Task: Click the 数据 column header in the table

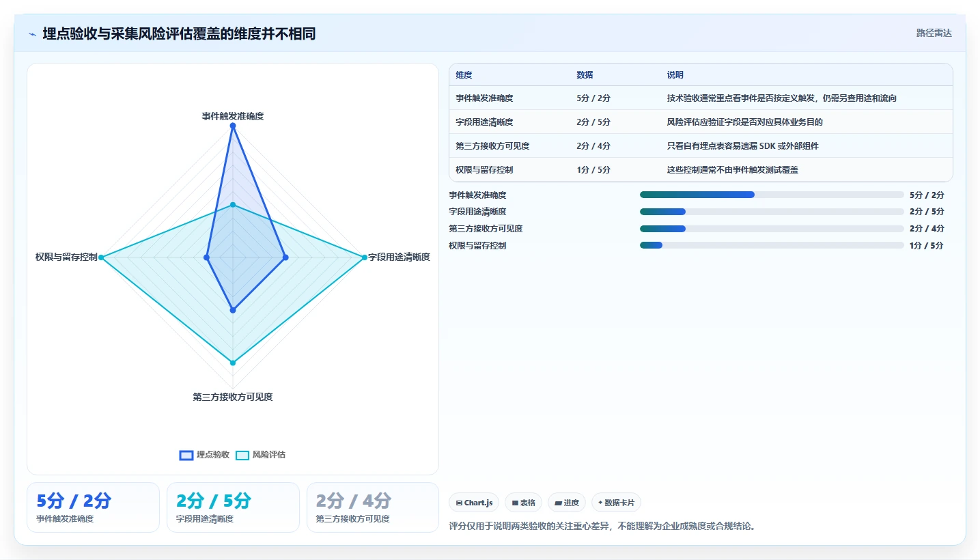Action: pos(585,75)
